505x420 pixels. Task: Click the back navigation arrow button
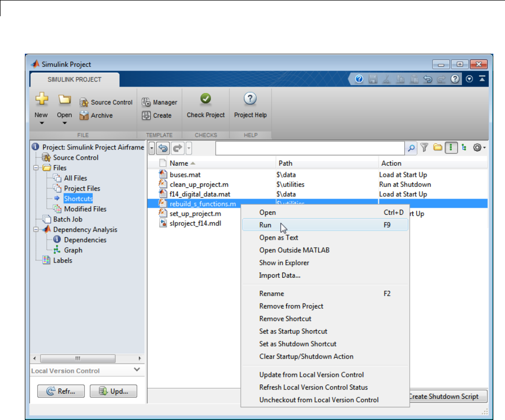point(163,148)
